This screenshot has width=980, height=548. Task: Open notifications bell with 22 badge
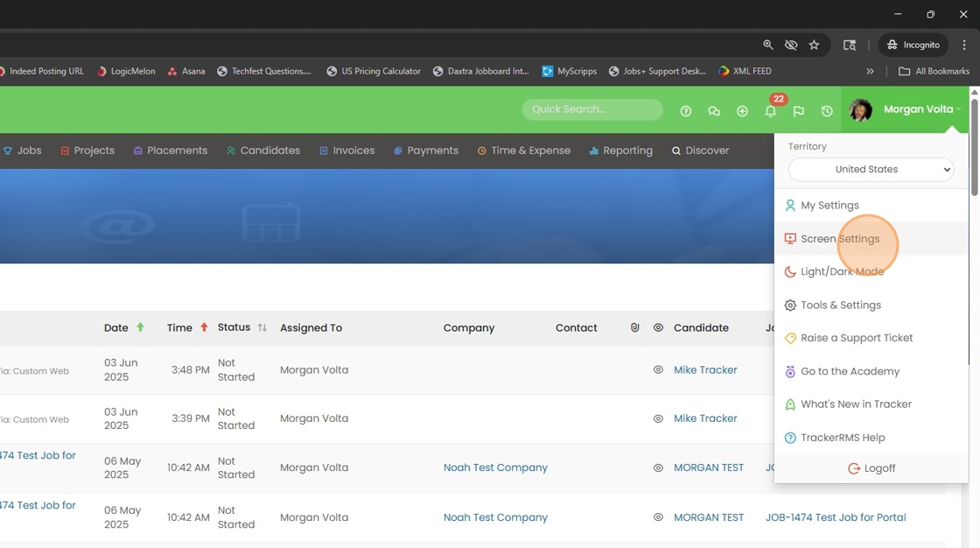(771, 110)
